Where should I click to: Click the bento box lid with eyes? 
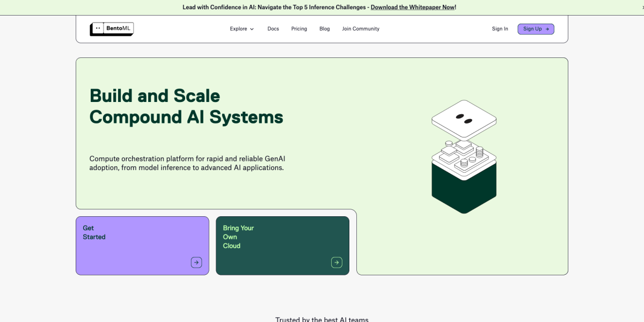click(464, 119)
